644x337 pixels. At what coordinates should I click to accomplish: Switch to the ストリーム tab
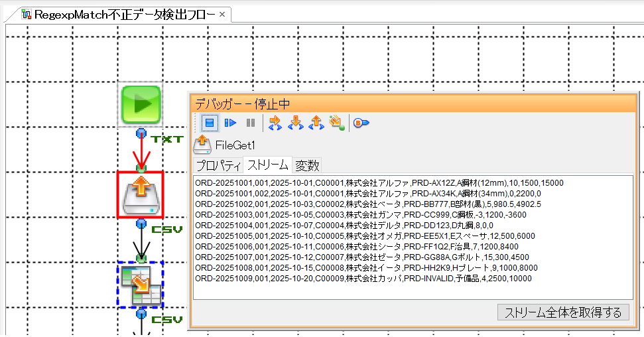click(x=268, y=165)
